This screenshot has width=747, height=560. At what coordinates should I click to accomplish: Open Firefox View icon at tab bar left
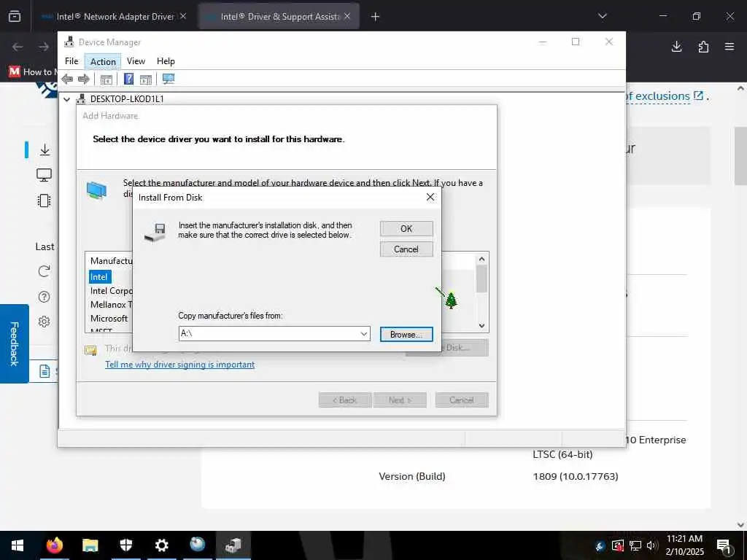pos(15,17)
